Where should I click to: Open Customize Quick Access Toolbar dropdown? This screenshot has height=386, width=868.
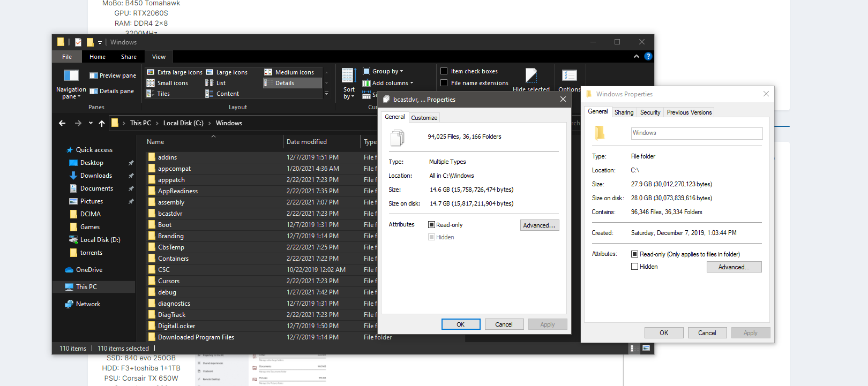pos(100,42)
